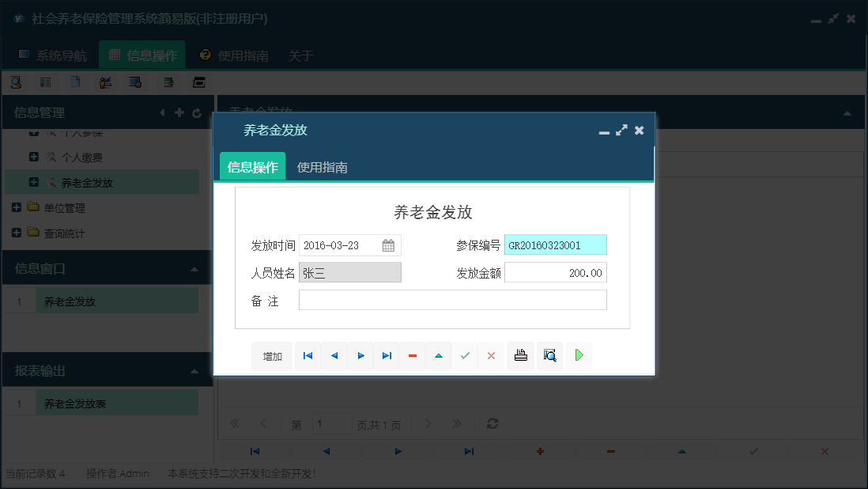The width and height of the screenshot is (868, 489).
Task: Click the green run arrow in the dialog
Action: (x=579, y=355)
